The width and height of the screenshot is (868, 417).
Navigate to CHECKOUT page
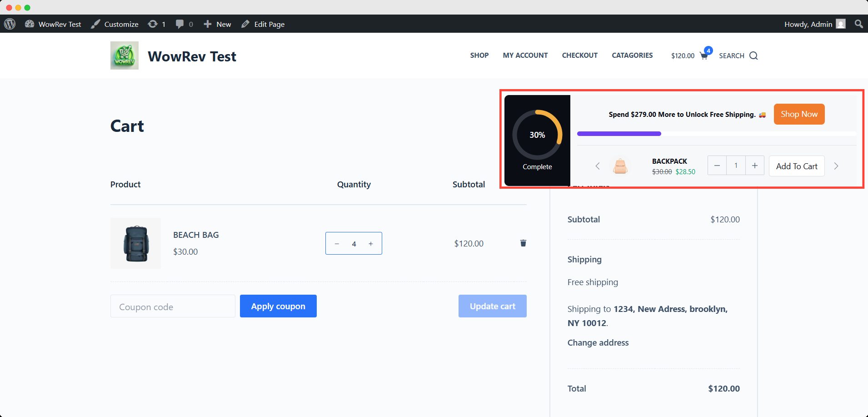(x=580, y=55)
